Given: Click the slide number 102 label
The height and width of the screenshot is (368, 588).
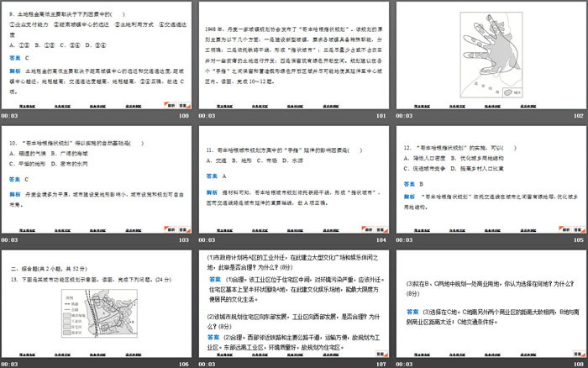Looking at the screenshot, I should (x=579, y=116).
